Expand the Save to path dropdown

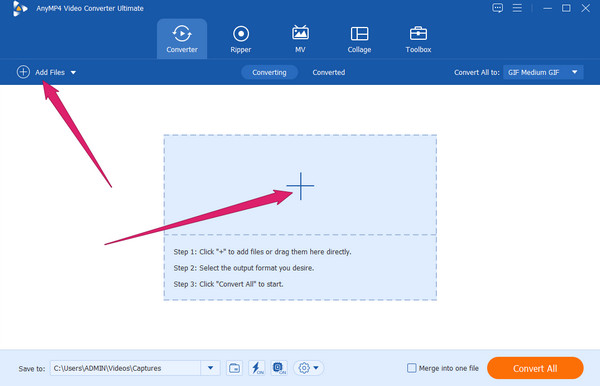[x=210, y=368]
